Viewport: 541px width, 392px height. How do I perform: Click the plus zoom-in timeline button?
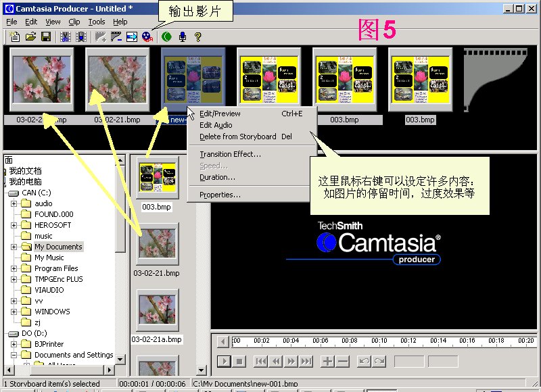pyautogui.click(x=327, y=362)
